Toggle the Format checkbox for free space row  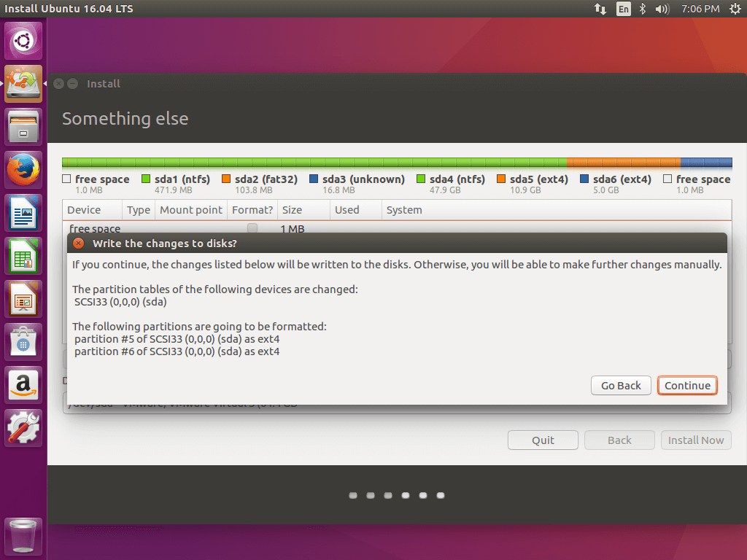point(252,228)
